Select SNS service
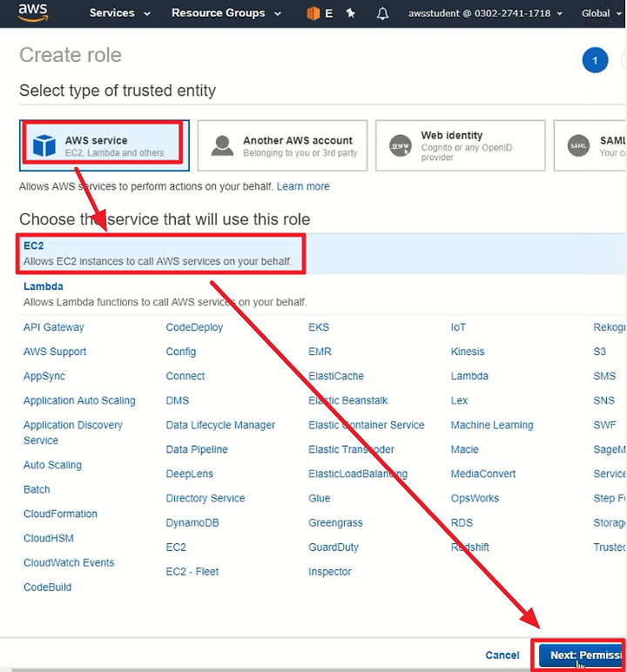 coord(603,400)
